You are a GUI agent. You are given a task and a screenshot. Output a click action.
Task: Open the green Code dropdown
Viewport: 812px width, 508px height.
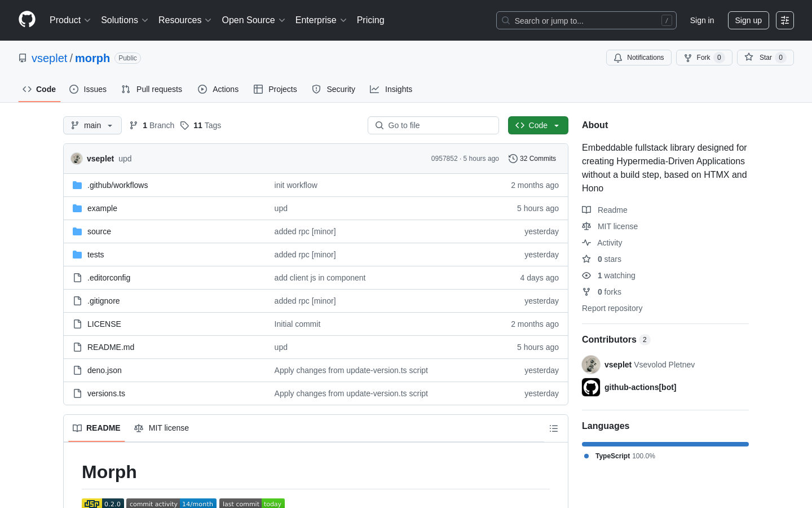538,125
